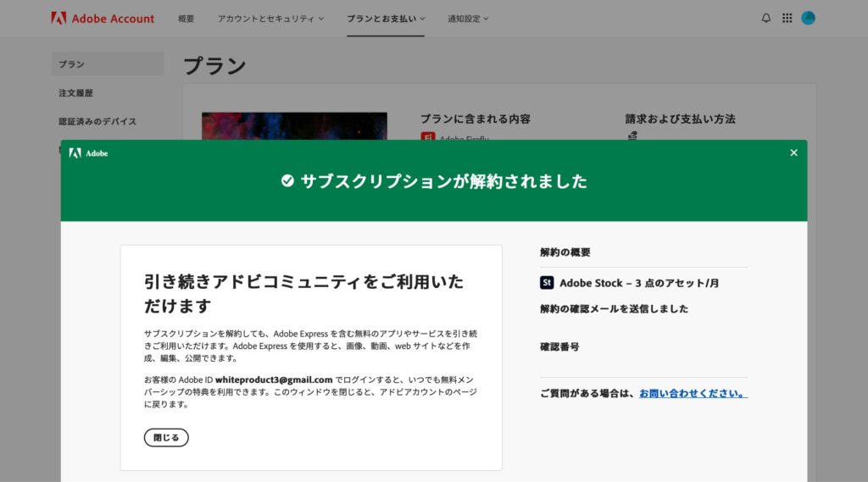Click the 閉じる button

(x=166, y=437)
